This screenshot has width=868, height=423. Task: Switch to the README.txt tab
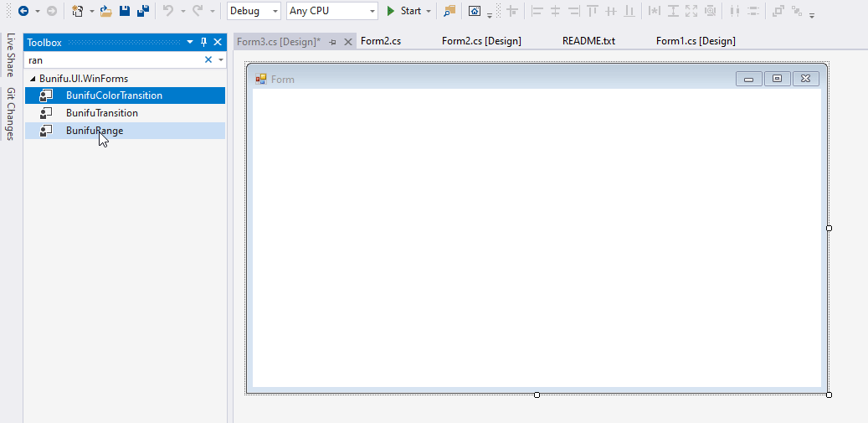[588, 41]
